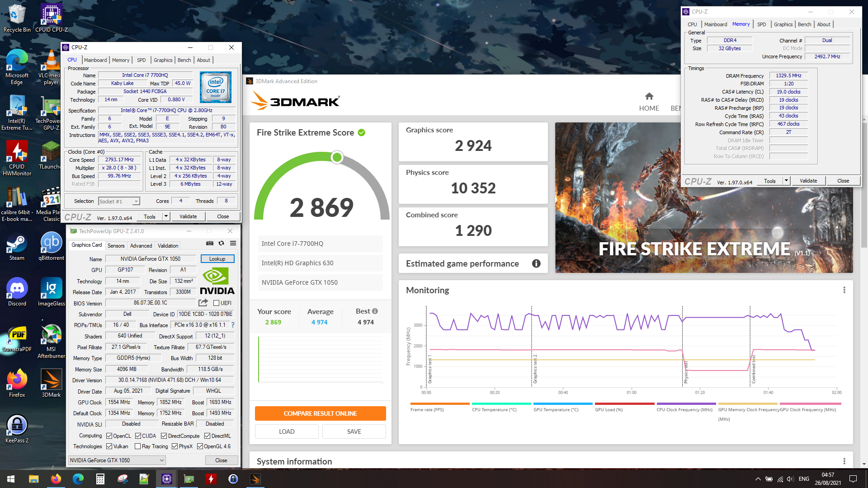Click the GPU-Z refresh icon
The height and width of the screenshot is (488, 868).
(x=221, y=243)
